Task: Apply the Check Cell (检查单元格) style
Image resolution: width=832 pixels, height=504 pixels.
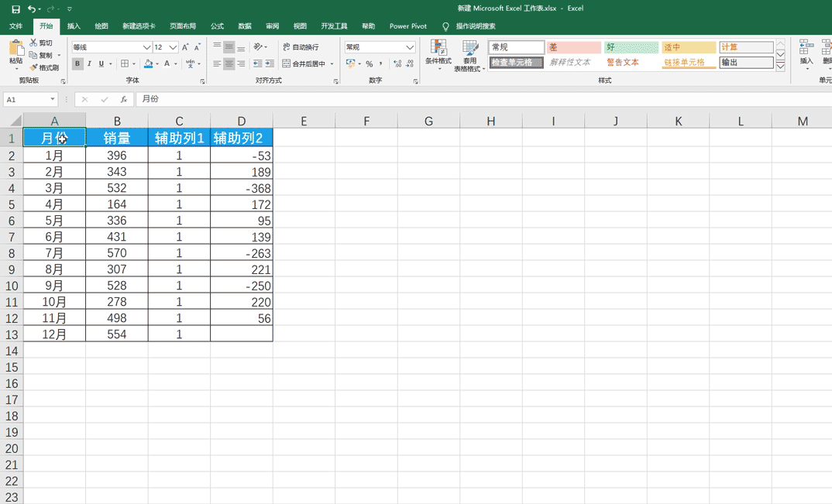Action: (x=516, y=62)
